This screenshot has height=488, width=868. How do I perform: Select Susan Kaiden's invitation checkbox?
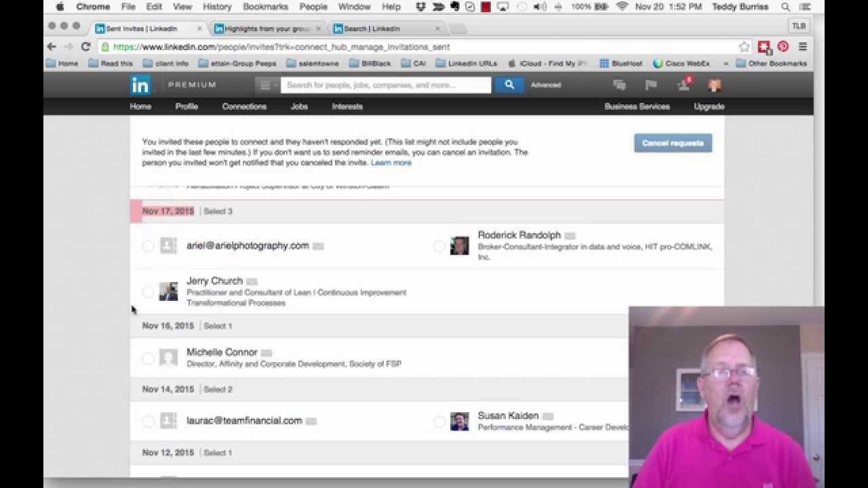[x=439, y=422]
